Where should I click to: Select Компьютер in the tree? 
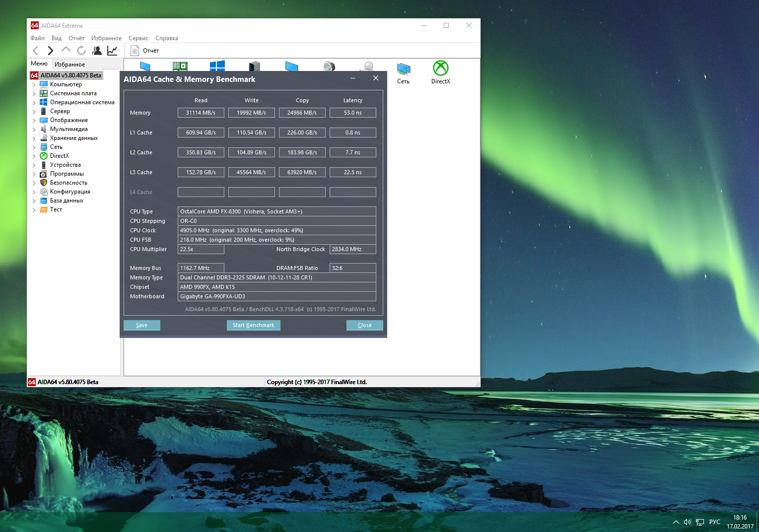[66, 84]
